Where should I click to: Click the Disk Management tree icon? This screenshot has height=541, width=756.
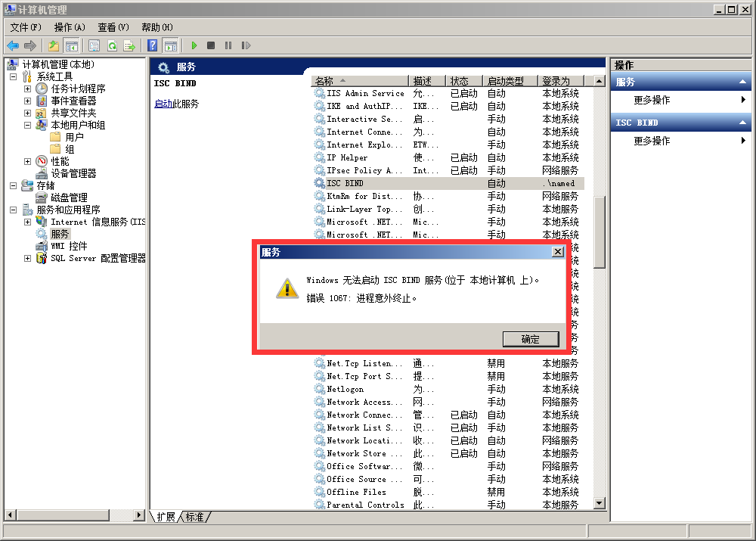[42, 197]
